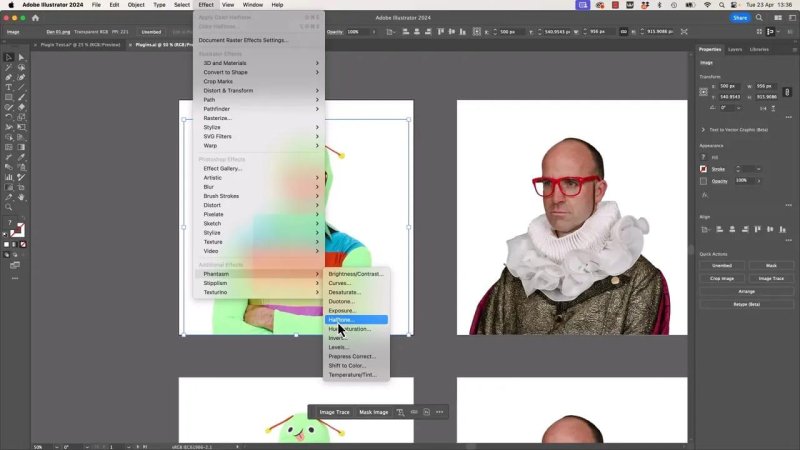Click Mask Image in contextual task bar
800x450 pixels.
(373, 412)
